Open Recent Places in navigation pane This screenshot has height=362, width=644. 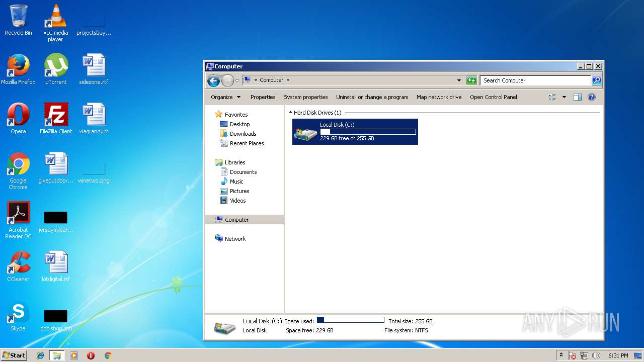(247, 143)
